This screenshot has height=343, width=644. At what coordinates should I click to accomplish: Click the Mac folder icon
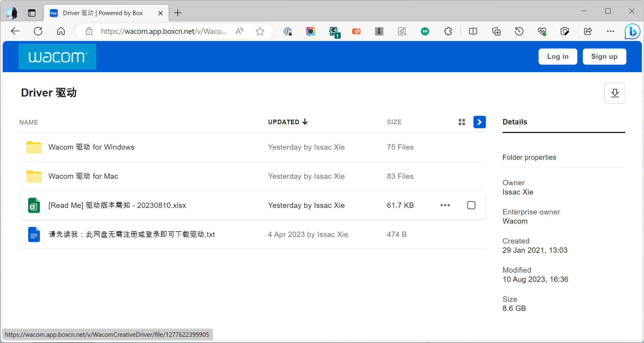tap(34, 176)
